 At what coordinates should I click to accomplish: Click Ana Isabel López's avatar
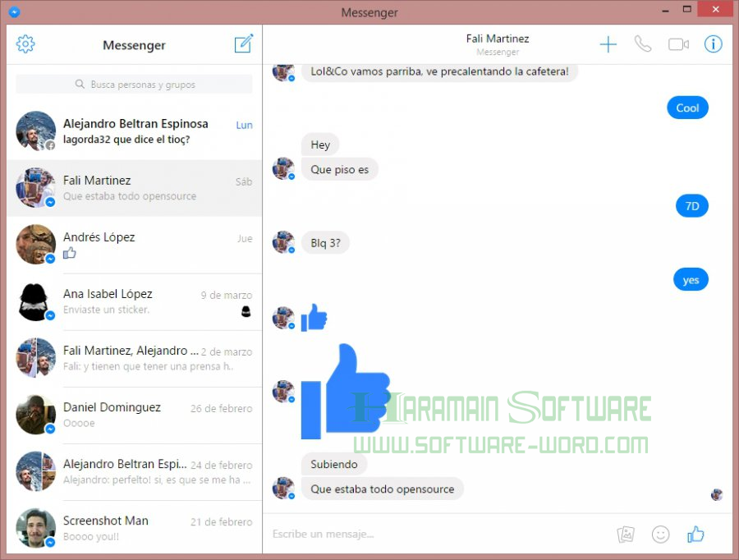click(x=36, y=301)
